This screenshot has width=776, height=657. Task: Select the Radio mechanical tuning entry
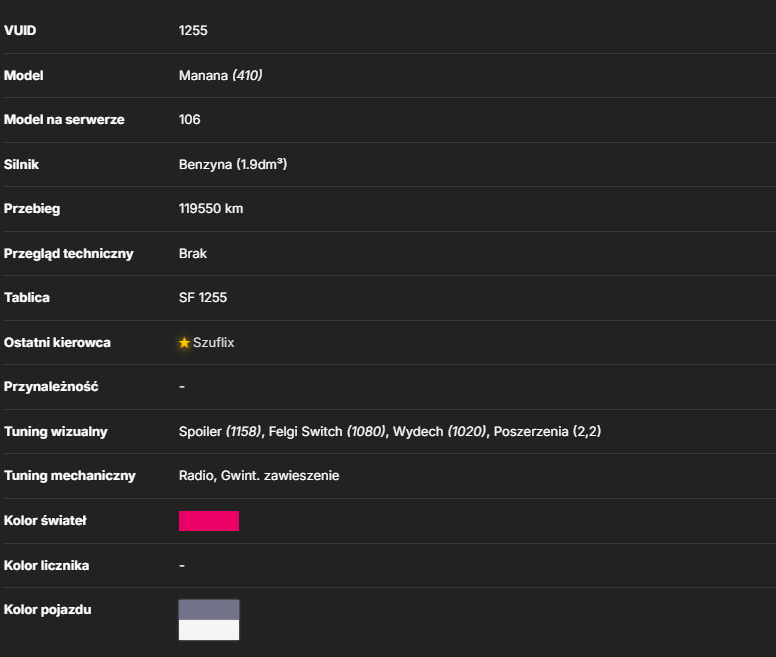tap(196, 476)
